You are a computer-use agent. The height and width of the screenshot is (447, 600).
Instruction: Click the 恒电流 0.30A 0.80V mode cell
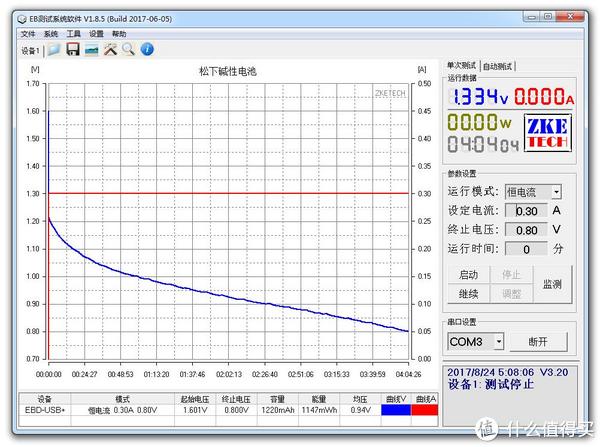(x=122, y=410)
